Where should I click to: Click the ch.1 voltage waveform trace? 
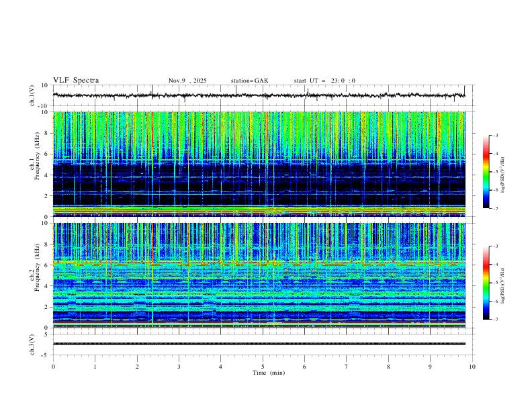point(259,95)
